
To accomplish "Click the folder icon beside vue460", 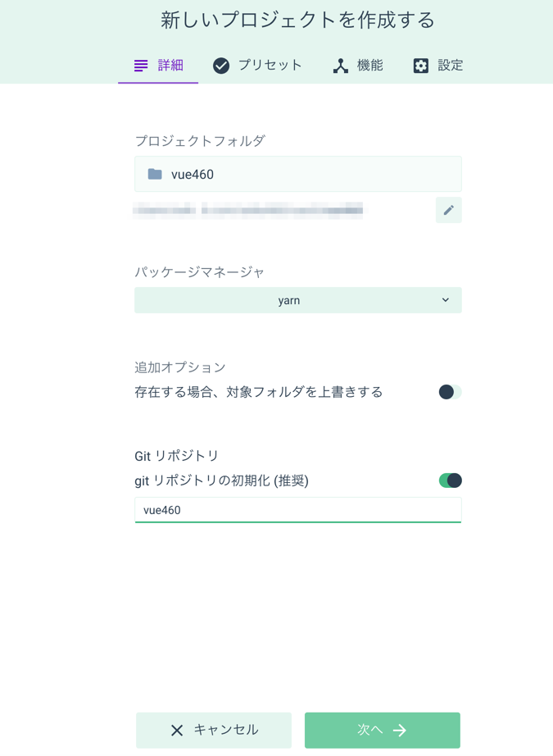I will (155, 174).
